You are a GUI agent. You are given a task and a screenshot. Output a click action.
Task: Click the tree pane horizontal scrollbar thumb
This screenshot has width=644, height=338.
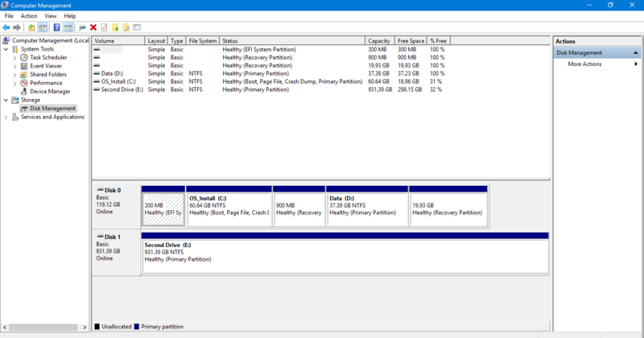click(43, 328)
